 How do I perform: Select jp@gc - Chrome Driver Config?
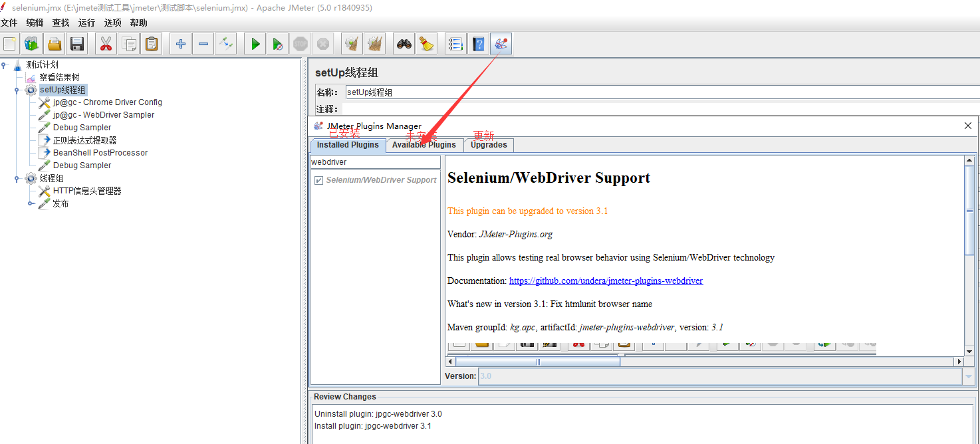[x=108, y=102]
